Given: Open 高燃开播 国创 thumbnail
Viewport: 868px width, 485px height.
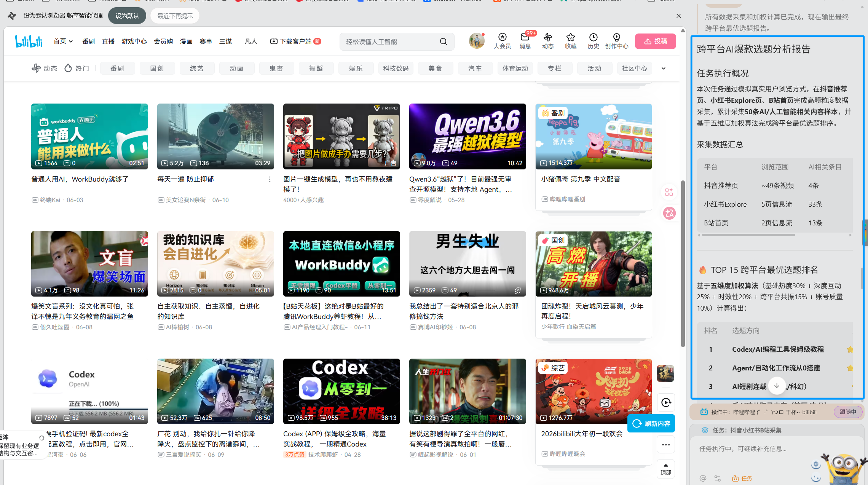Looking at the screenshot, I should (594, 264).
